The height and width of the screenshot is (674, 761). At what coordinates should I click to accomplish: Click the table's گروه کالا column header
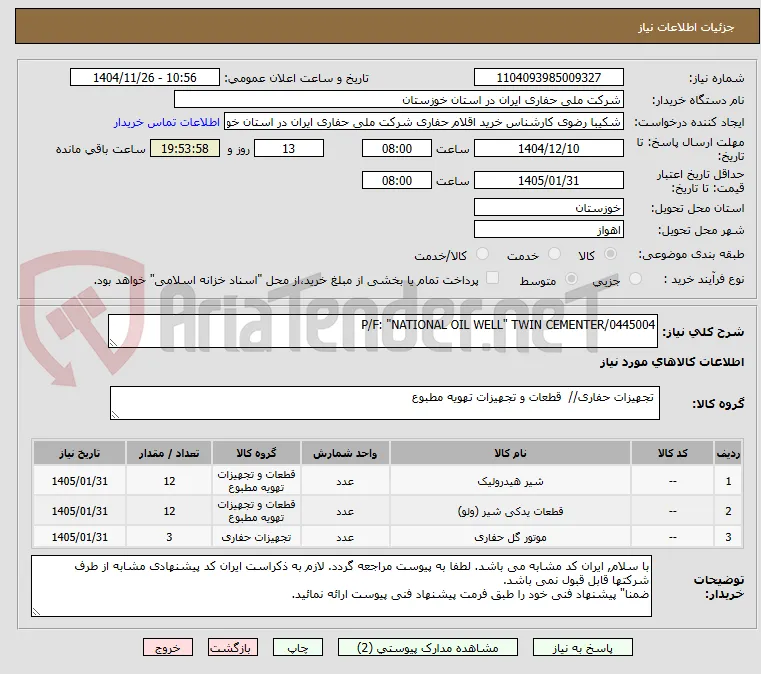(256, 453)
